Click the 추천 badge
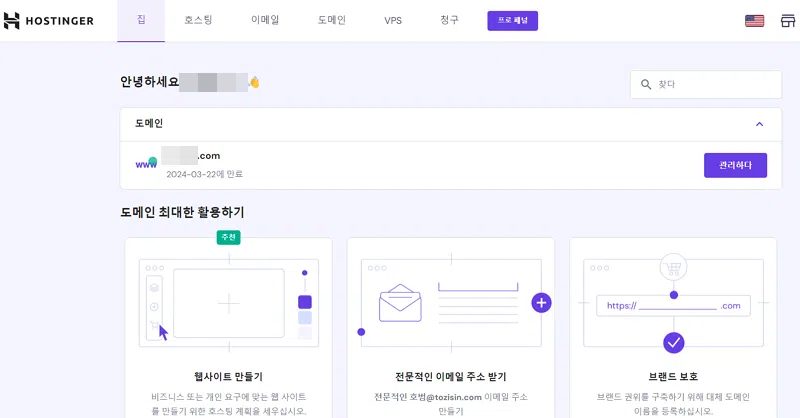800x418 pixels. pyautogui.click(x=229, y=237)
